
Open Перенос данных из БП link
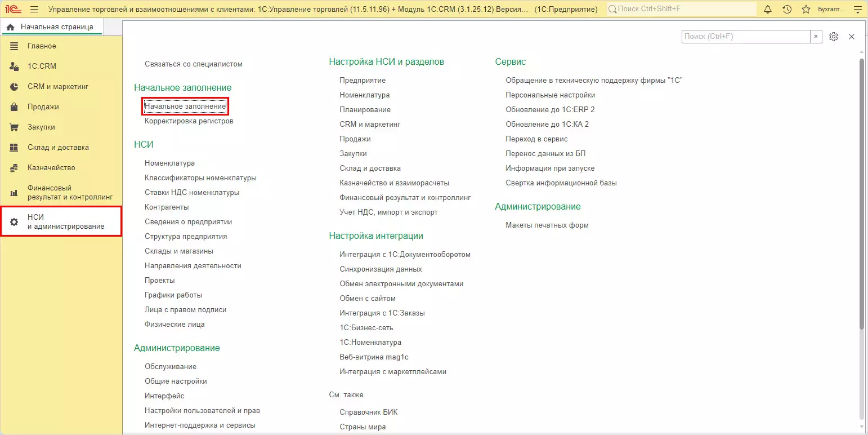546,154
